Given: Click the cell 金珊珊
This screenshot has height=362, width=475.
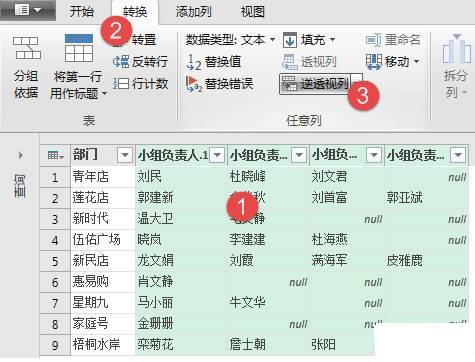Looking at the screenshot, I should click(x=181, y=324).
